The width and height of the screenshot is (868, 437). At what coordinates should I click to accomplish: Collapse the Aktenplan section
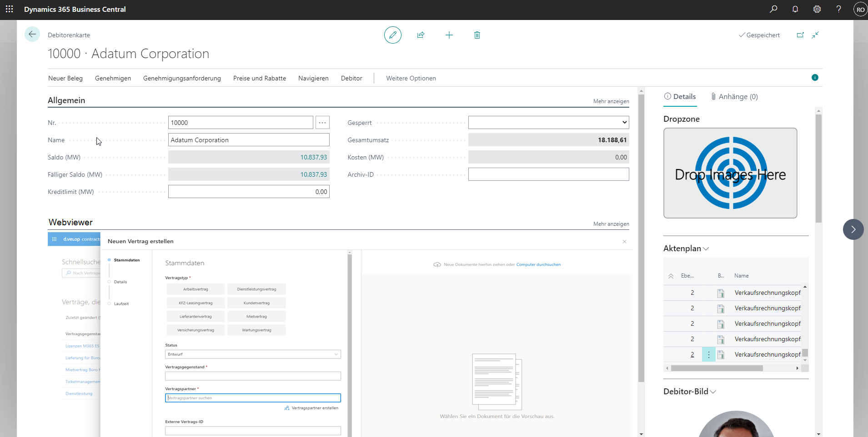click(686, 248)
